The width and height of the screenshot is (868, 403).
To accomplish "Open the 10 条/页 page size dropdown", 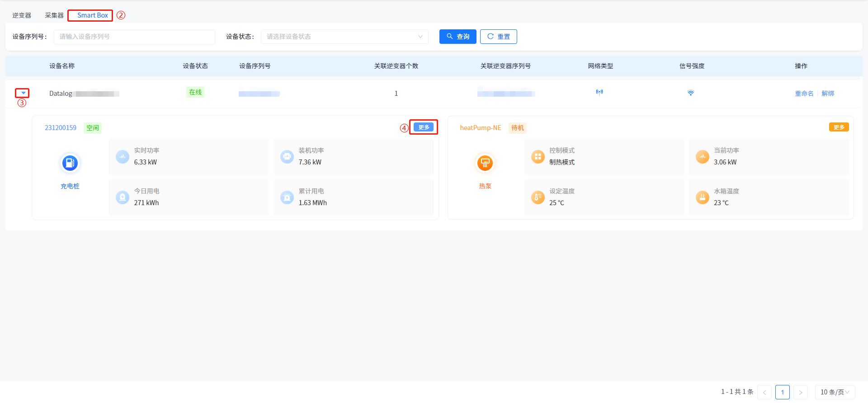I will pos(835,392).
